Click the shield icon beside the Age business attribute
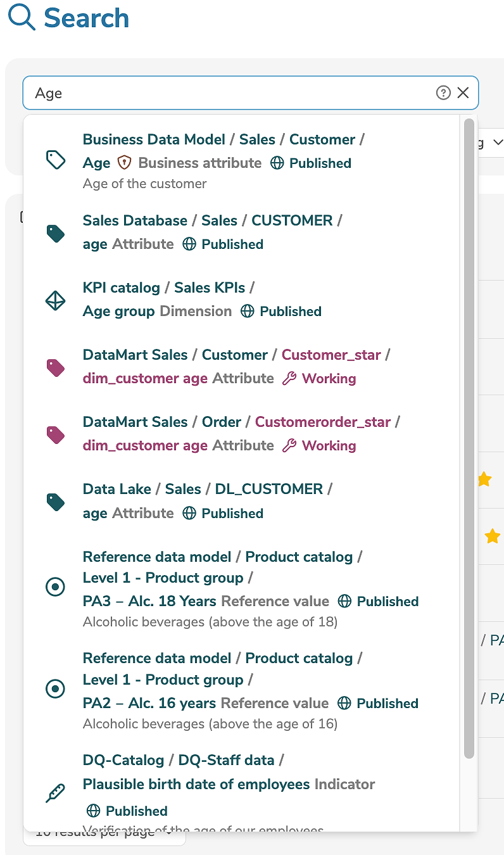 point(124,163)
